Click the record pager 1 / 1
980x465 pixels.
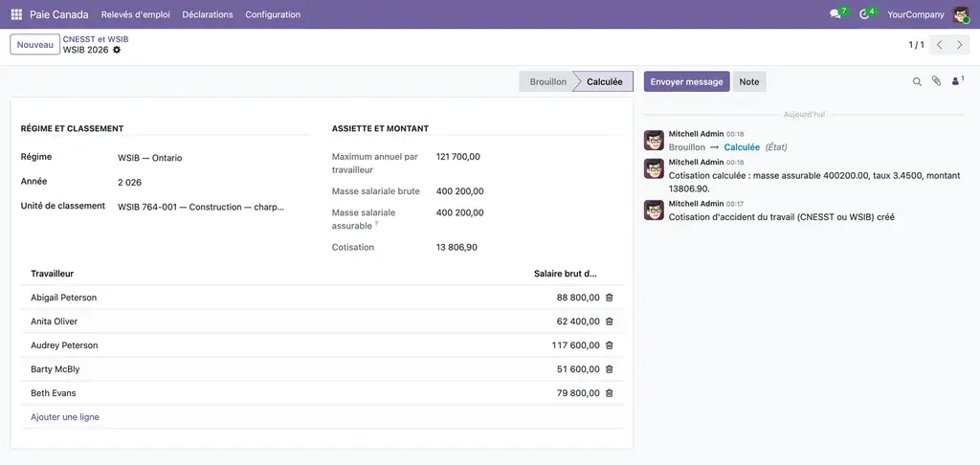click(x=916, y=45)
